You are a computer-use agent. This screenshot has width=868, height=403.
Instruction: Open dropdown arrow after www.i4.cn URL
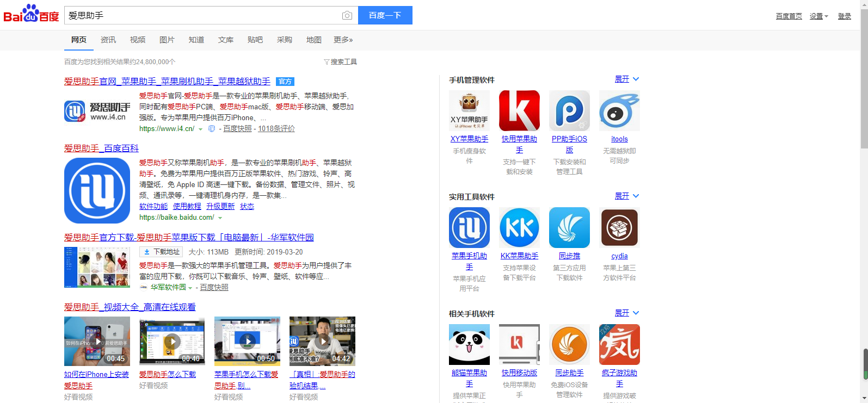point(200,129)
